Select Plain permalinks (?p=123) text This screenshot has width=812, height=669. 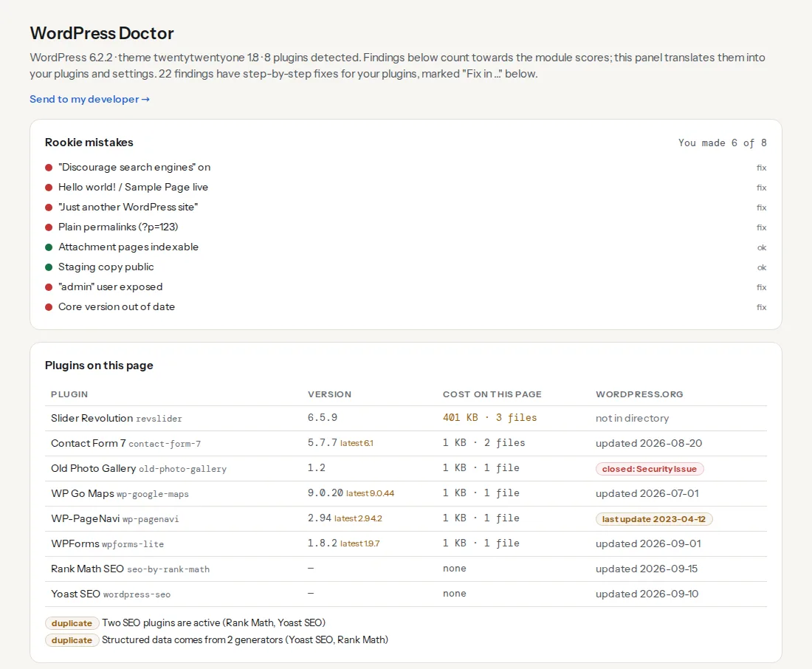click(x=118, y=227)
